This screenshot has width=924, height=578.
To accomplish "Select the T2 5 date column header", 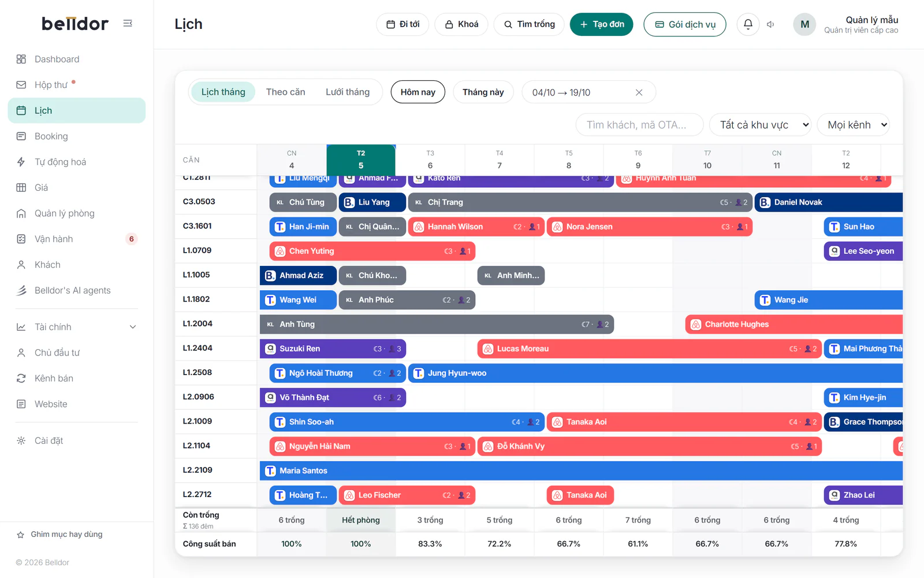I will coord(361,160).
